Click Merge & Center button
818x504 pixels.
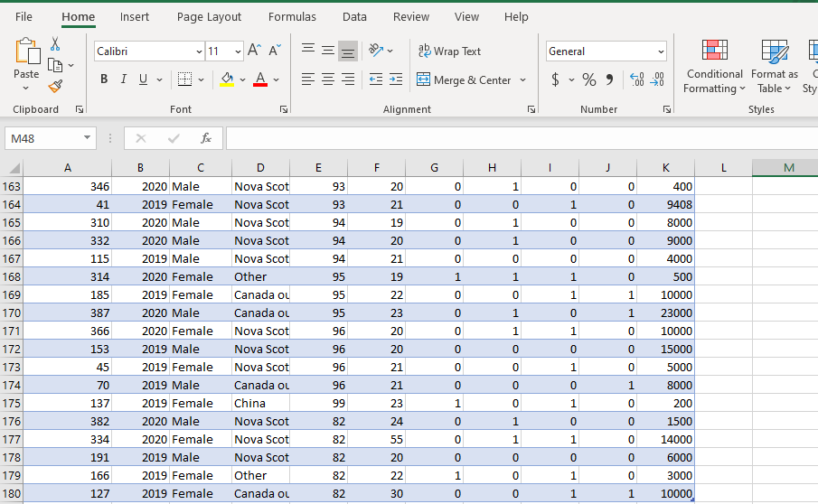click(465, 79)
